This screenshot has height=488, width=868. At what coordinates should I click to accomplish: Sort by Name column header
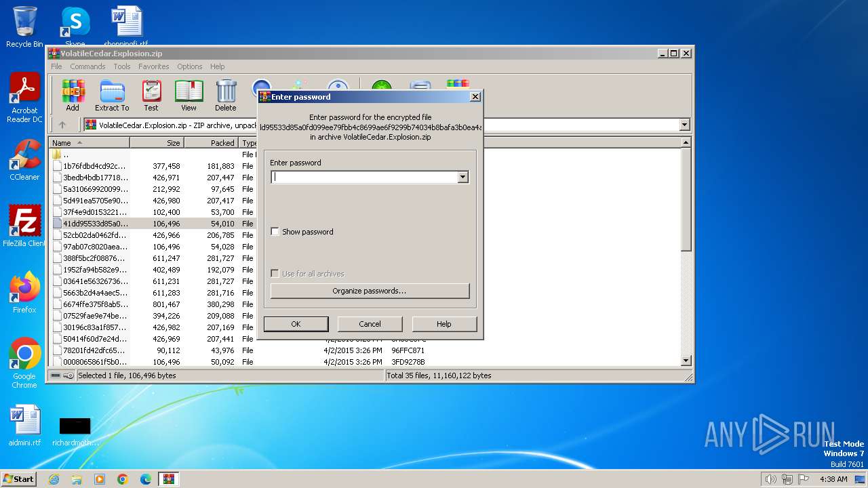click(x=90, y=143)
